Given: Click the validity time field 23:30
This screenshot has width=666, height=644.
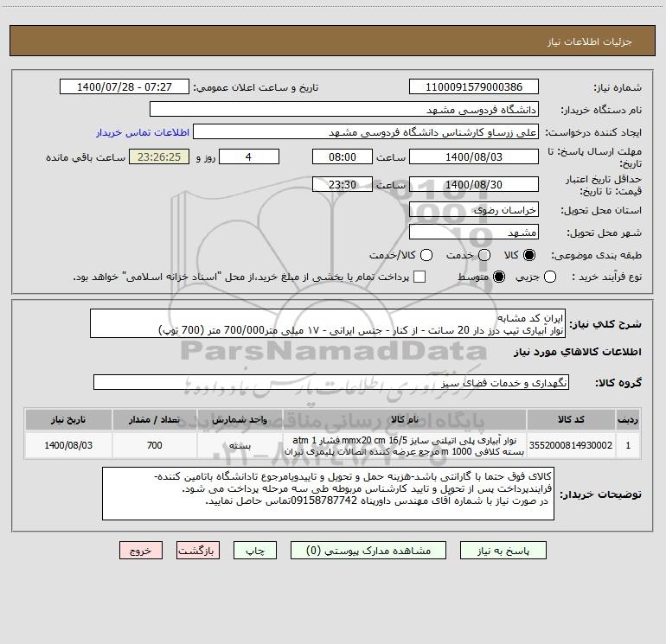Looking at the screenshot, I should coord(343,184).
